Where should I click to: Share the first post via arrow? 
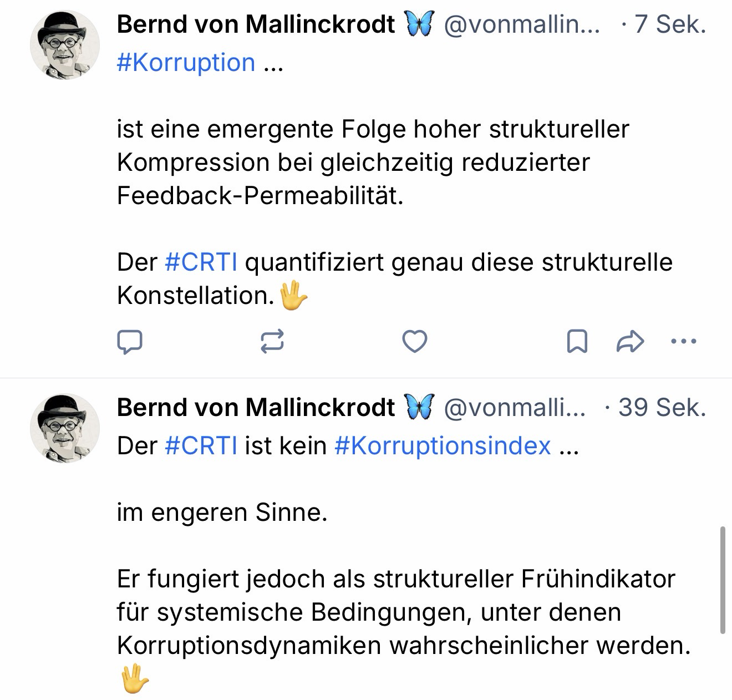(631, 342)
